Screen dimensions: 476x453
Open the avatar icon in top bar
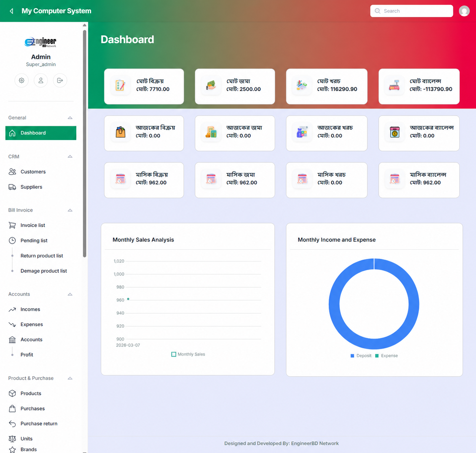(x=464, y=11)
